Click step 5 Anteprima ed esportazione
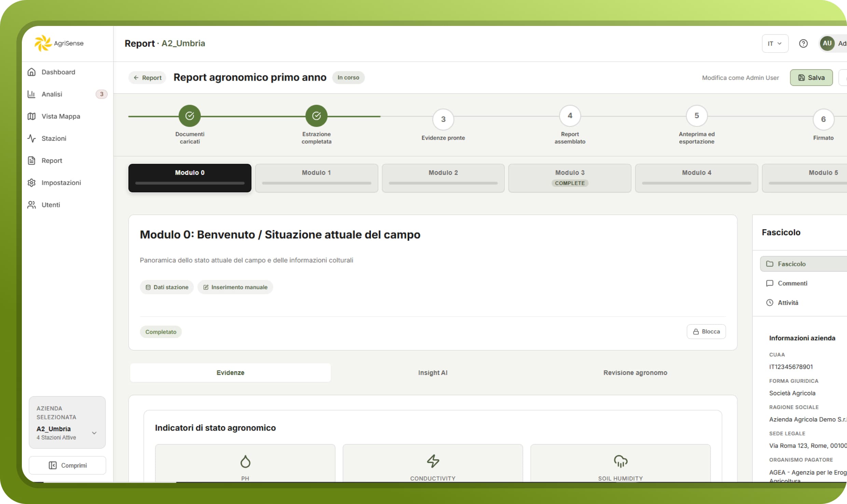847x504 pixels. pyautogui.click(x=697, y=115)
